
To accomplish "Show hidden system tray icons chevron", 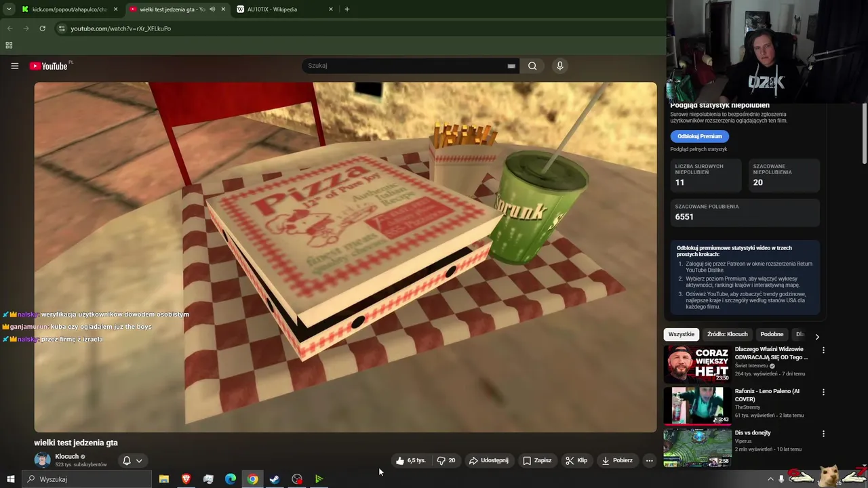I will pyautogui.click(x=770, y=479).
